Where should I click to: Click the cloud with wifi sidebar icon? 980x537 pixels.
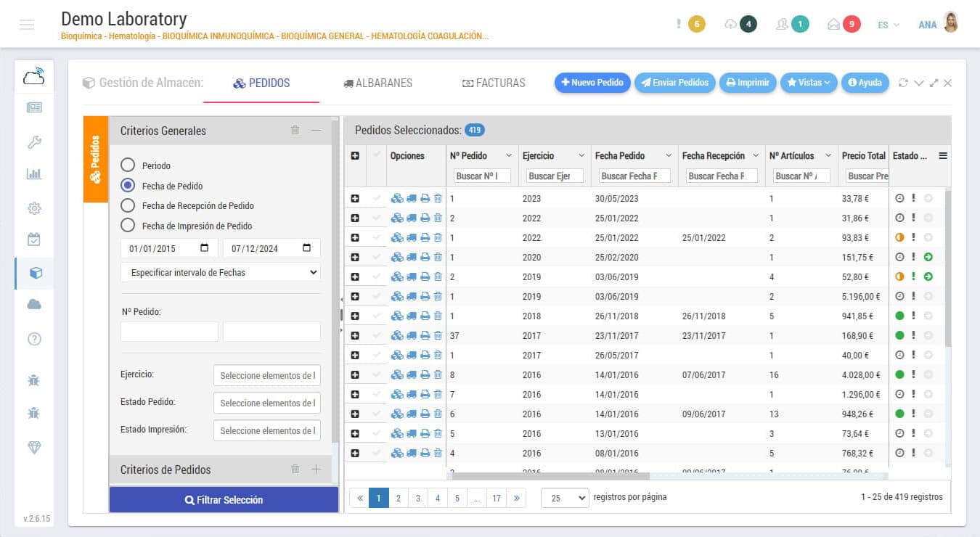[34, 76]
